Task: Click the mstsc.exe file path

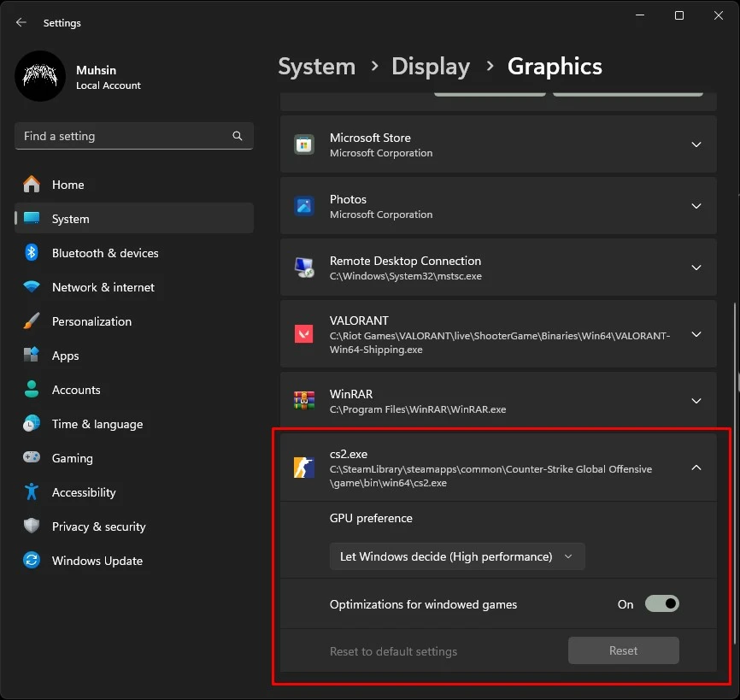Action: (x=405, y=276)
